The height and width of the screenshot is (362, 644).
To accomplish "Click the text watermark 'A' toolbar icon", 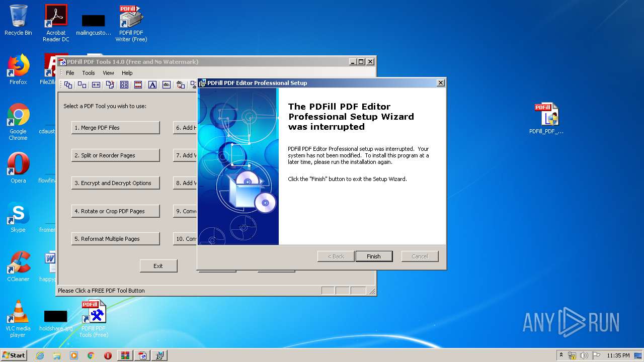I will point(152,85).
